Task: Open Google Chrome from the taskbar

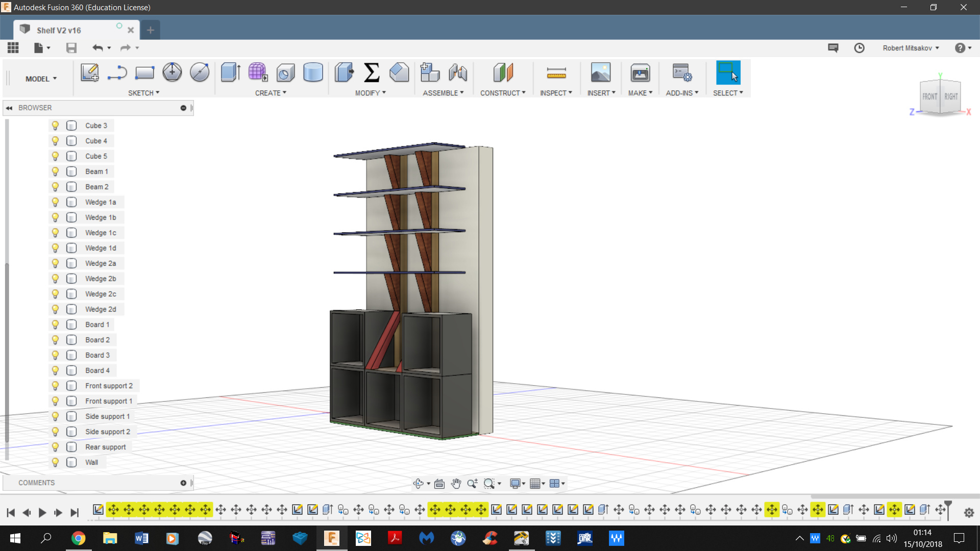Action: pos(78,538)
